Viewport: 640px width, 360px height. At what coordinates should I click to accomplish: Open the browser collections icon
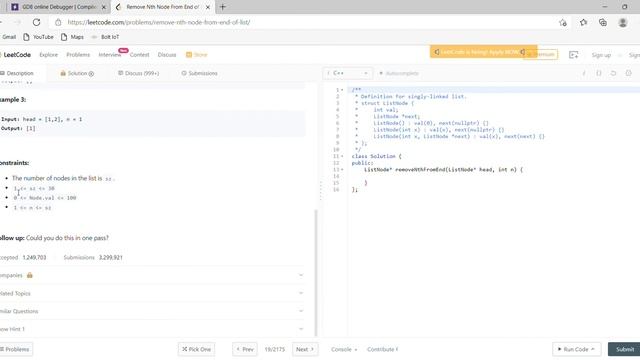(x=603, y=22)
